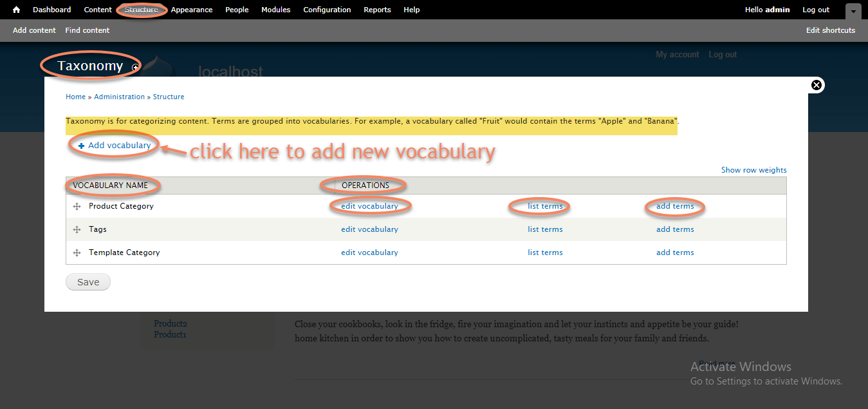This screenshot has height=409, width=868.
Task: Click the Product Category vocabulary name
Action: pos(121,206)
